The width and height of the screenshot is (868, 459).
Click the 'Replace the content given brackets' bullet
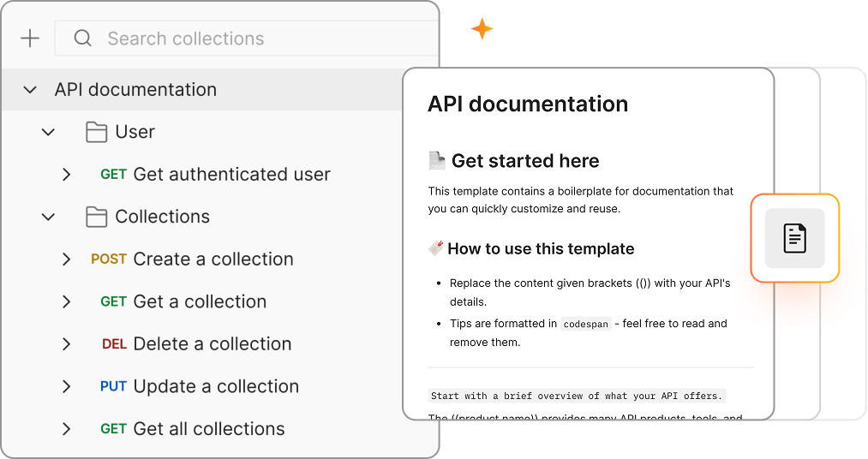(590, 293)
